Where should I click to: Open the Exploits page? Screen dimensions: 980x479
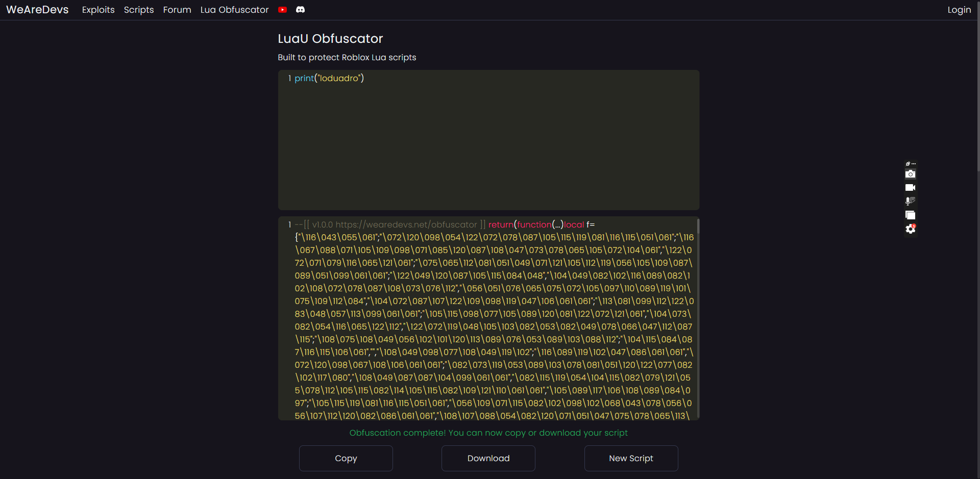98,10
